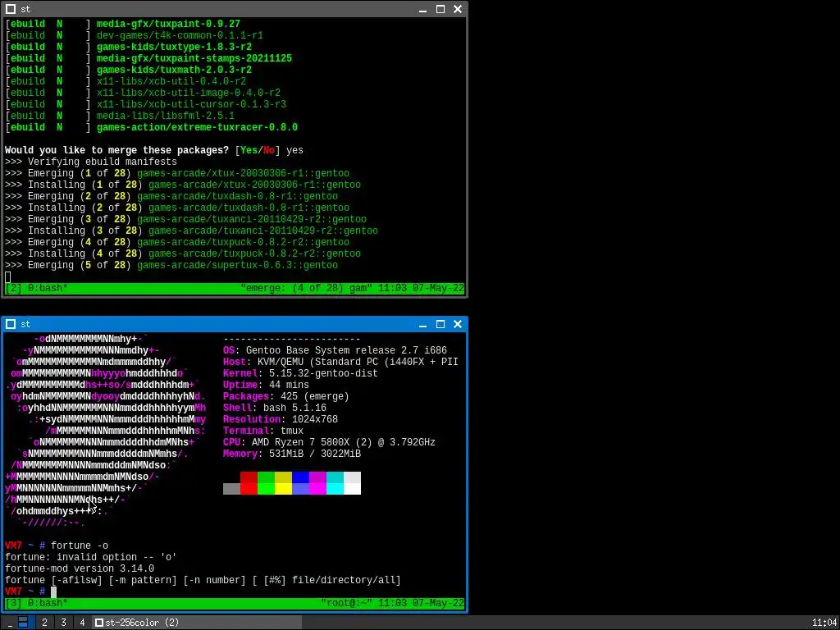Click the dev-games/t4k-common-0.1.1-r1 package line
The height and width of the screenshot is (630, 840).
(180, 35)
